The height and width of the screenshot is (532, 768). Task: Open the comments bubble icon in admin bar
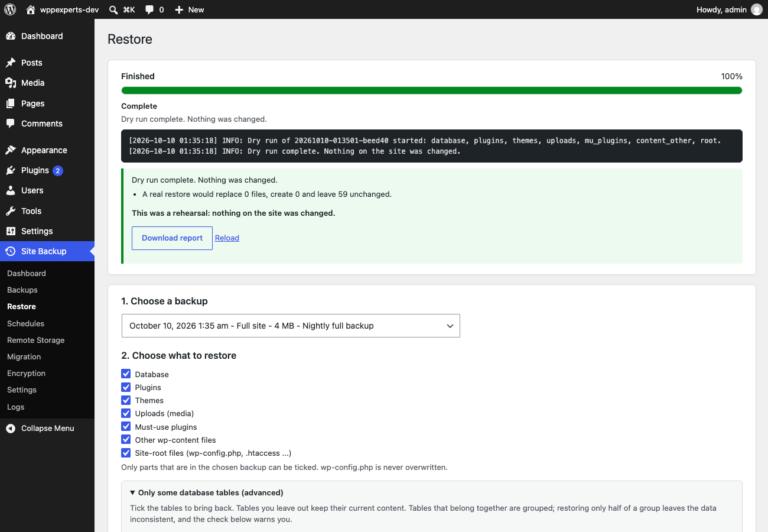coord(149,10)
